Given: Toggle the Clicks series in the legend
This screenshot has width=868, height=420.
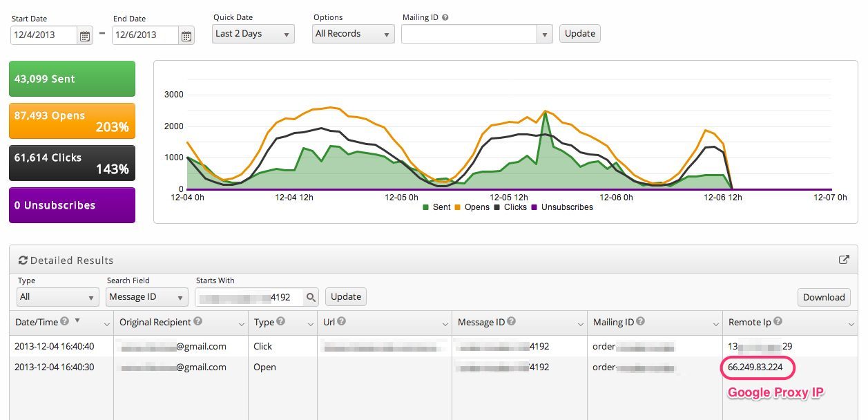Looking at the screenshot, I should coord(510,207).
